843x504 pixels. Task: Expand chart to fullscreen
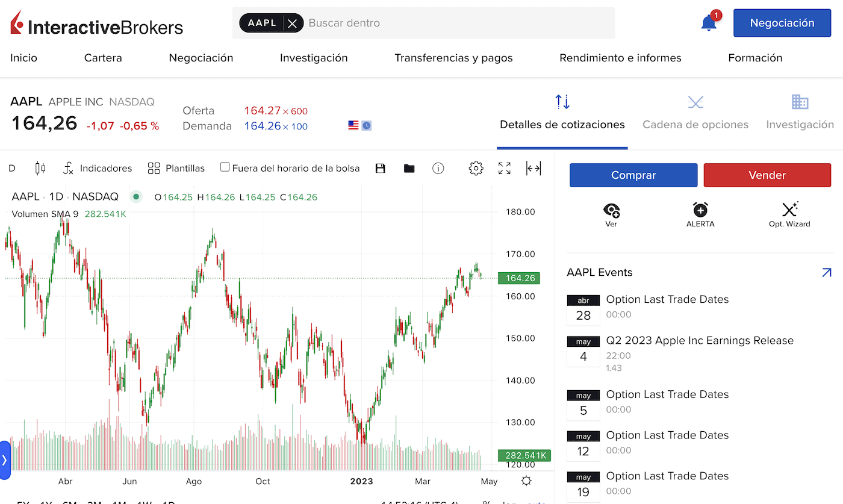(505, 169)
